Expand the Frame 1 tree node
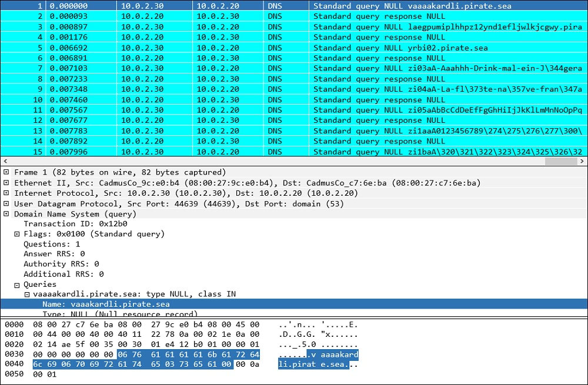Viewport: 588px width, 385px height. click(x=6, y=172)
